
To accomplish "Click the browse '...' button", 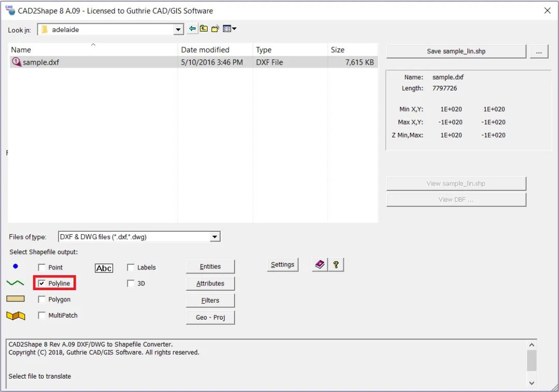I will [539, 51].
